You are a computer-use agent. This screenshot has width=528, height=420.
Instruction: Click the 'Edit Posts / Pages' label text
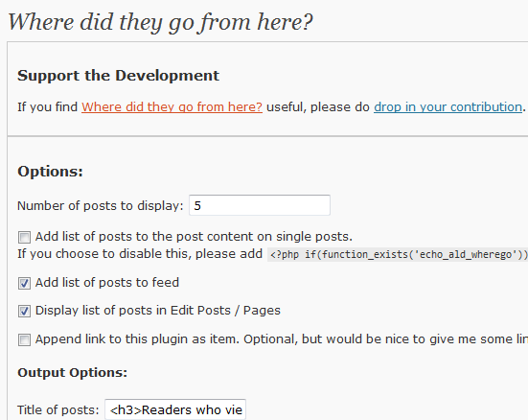[x=225, y=311]
